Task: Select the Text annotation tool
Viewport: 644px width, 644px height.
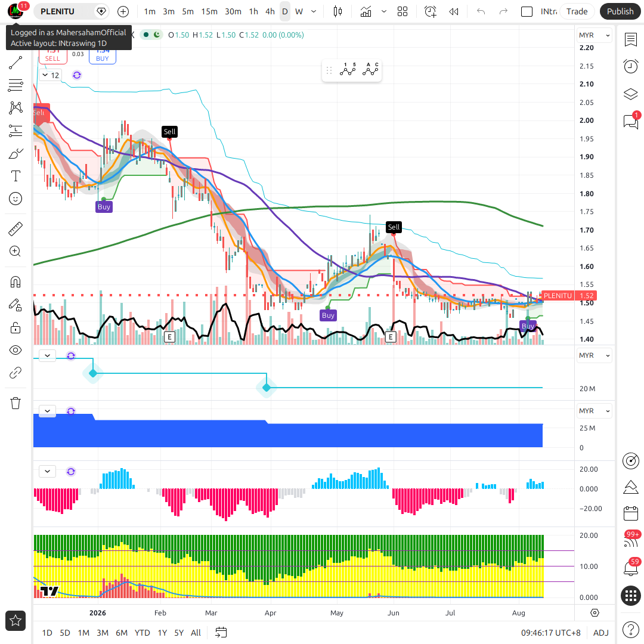Action: (15, 176)
